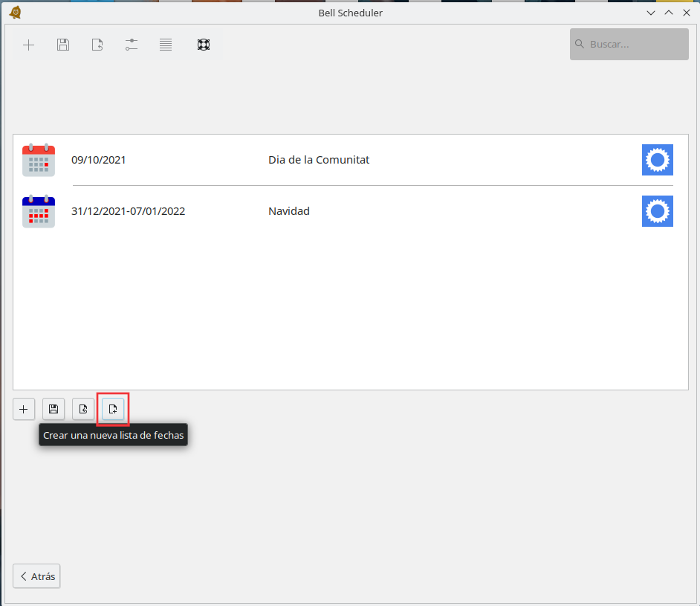Click the red calendar icon for 09/10/2021
Image resolution: width=700 pixels, height=606 pixels.
(x=39, y=160)
